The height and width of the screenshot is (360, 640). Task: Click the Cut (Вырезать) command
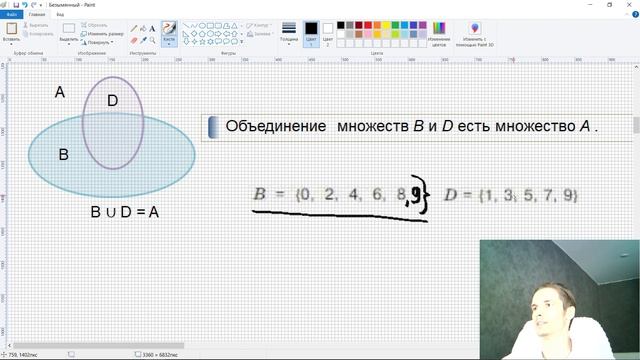click(x=36, y=25)
